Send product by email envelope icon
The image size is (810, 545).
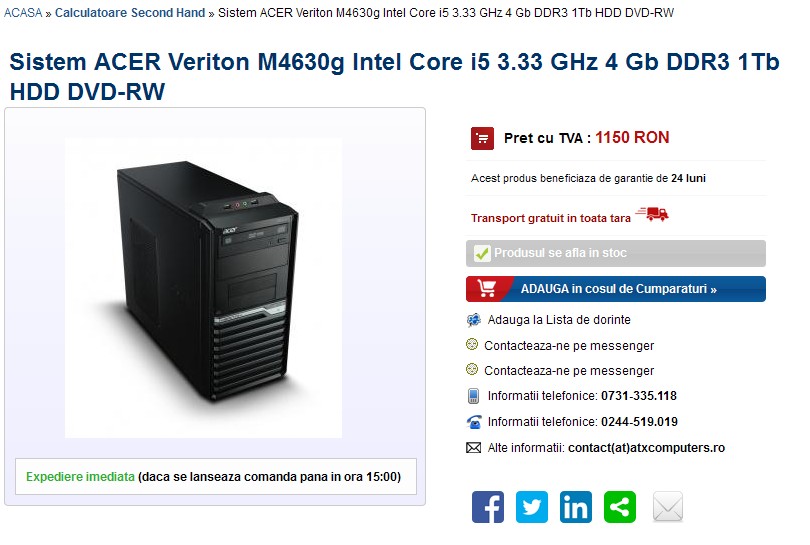click(x=667, y=507)
